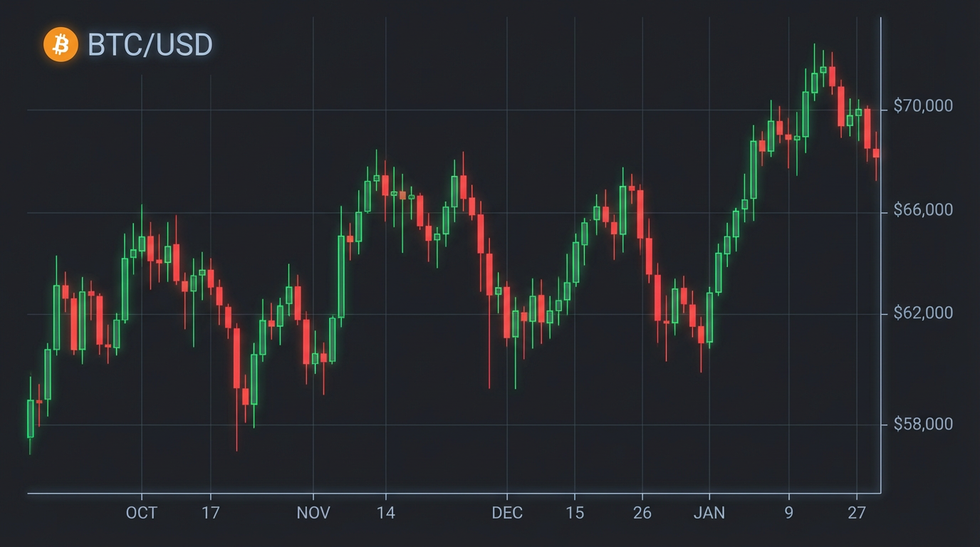Image resolution: width=980 pixels, height=547 pixels.
Task: Select the 27 date axis label
Action: click(x=857, y=513)
